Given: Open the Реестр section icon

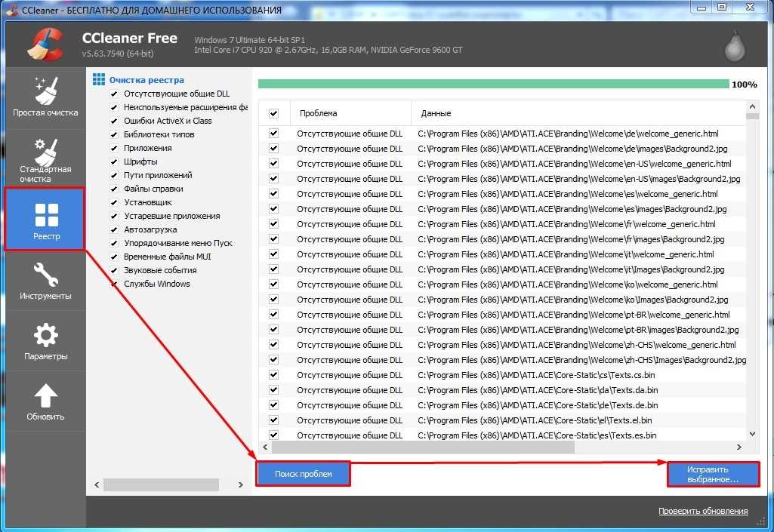Looking at the screenshot, I should click(46, 214).
